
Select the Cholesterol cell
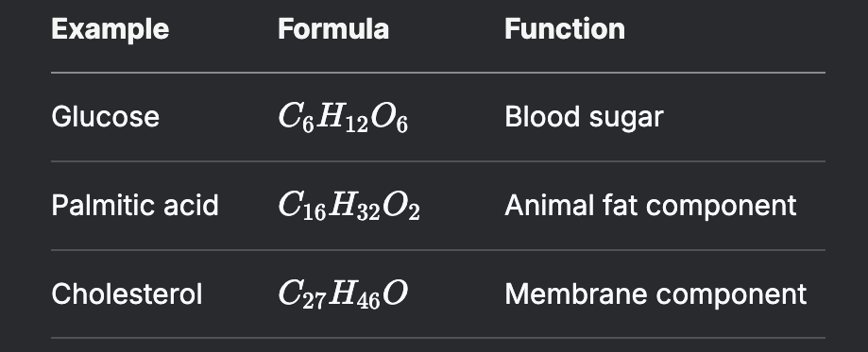click(x=127, y=293)
